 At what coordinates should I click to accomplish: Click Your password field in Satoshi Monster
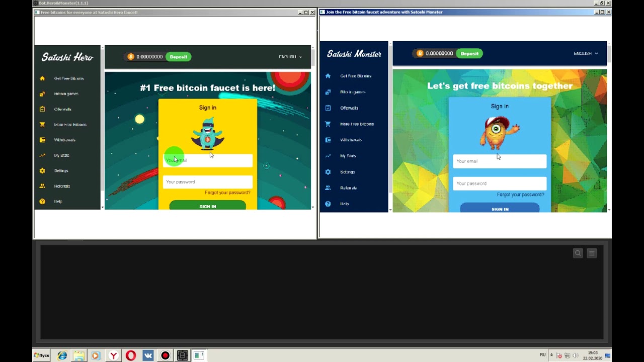click(500, 184)
